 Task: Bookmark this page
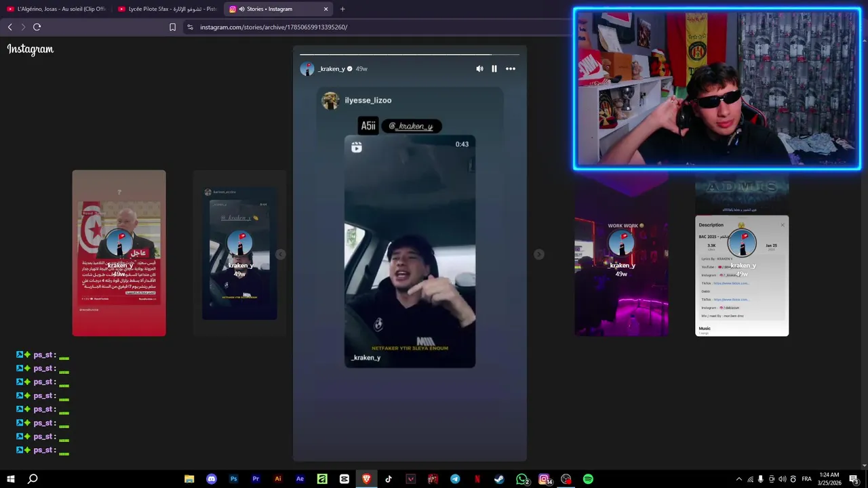[x=172, y=27]
